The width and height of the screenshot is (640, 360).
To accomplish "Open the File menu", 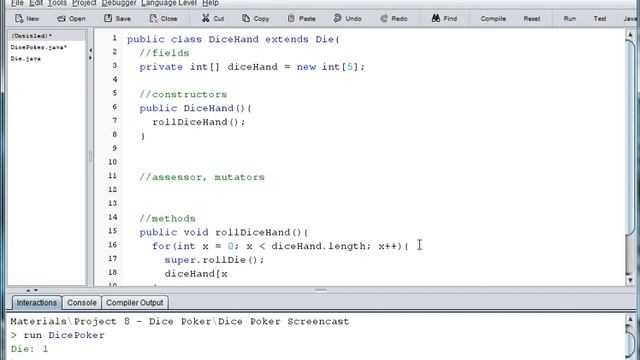I will 17,3.
